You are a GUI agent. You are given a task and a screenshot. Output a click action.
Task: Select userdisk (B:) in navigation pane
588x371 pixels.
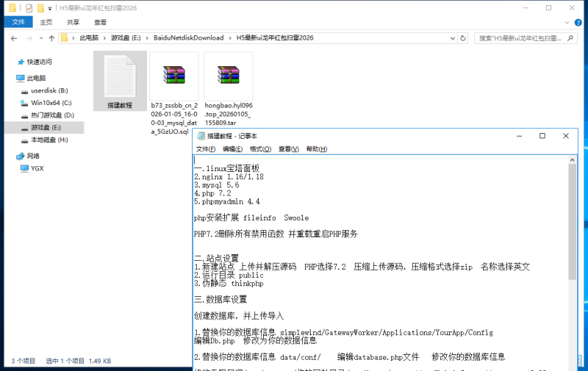click(x=49, y=90)
